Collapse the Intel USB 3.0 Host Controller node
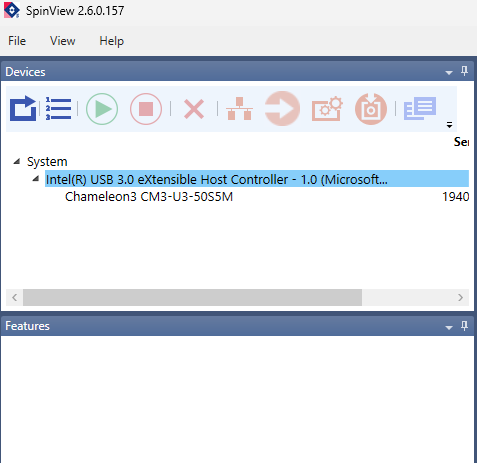 tap(36, 179)
